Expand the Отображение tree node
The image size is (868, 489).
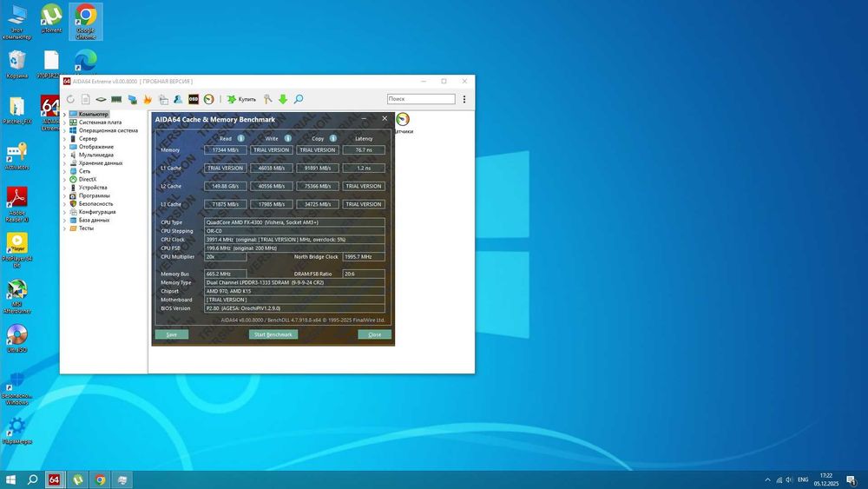(x=64, y=148)
